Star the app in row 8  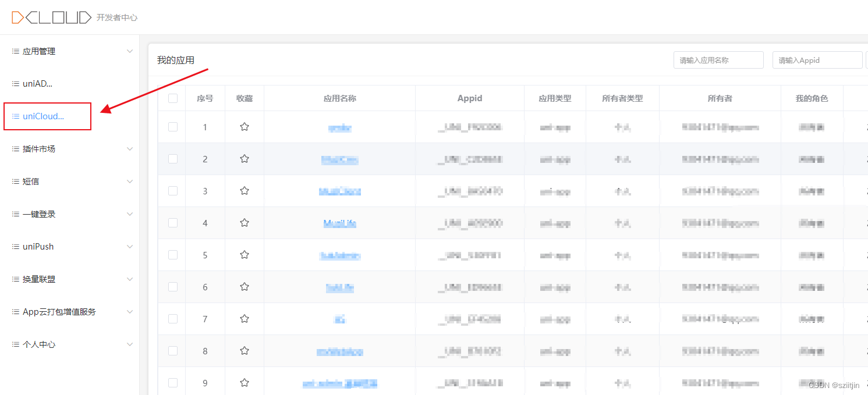[245, 350]
